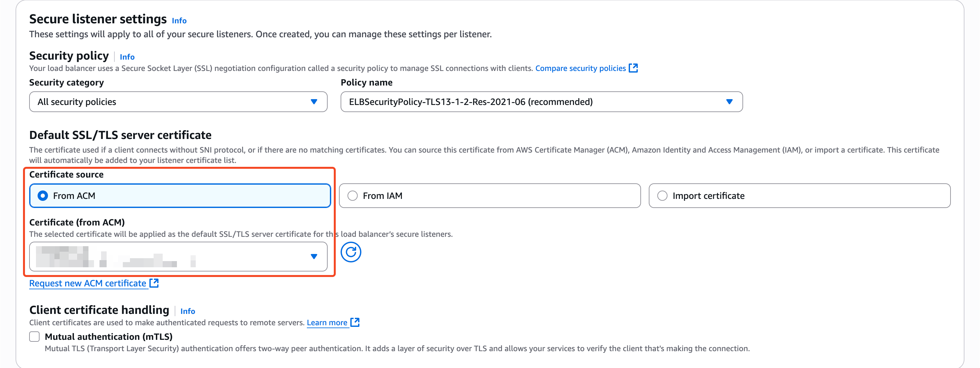980x368 pixels.
Task: Follow the Learn more link
Action: point(327,322)
